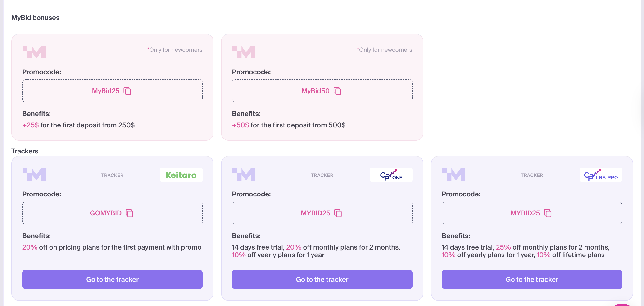Click the MyBid25 promocode text
The height and width of the screenshot is (306, 644).
coord(105,91)
